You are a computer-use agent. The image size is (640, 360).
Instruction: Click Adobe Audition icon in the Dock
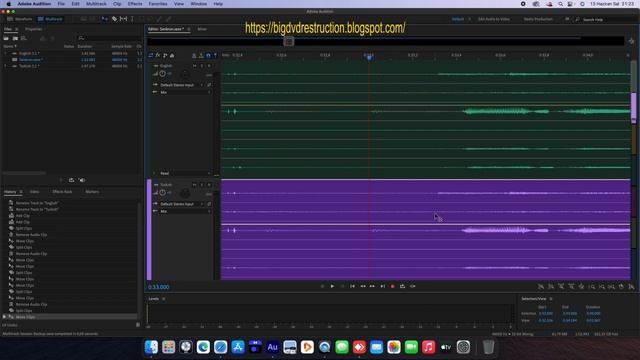tap(272, 347)
